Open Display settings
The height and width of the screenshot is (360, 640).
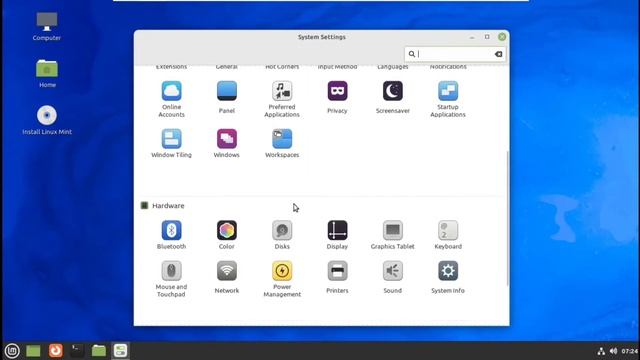click(x=337, y=235)
